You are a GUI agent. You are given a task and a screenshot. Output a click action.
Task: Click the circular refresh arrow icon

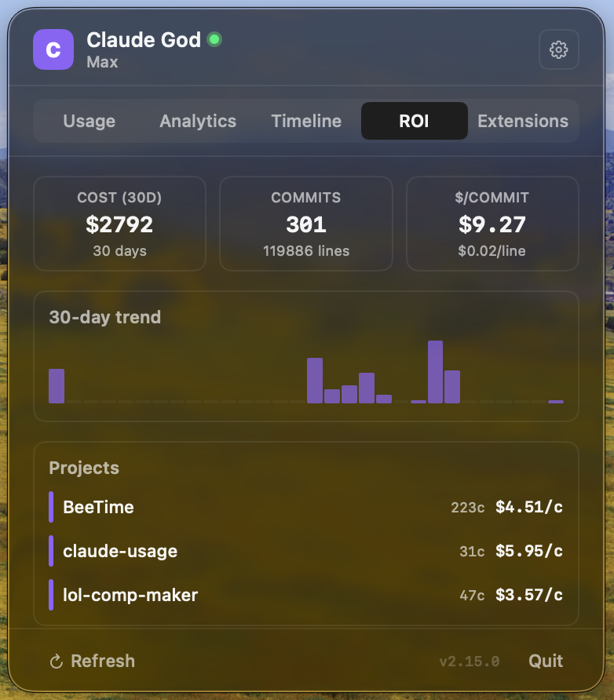(x=55, y=661)
